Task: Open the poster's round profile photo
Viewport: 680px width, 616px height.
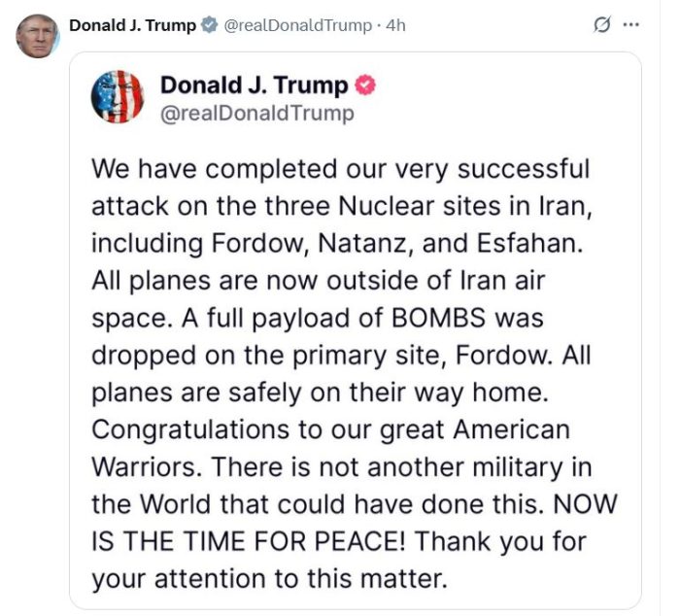Action: point(38,36)
